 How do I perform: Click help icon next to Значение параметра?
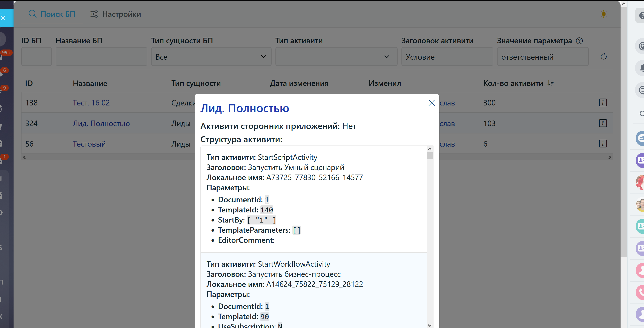coord(579,41)
